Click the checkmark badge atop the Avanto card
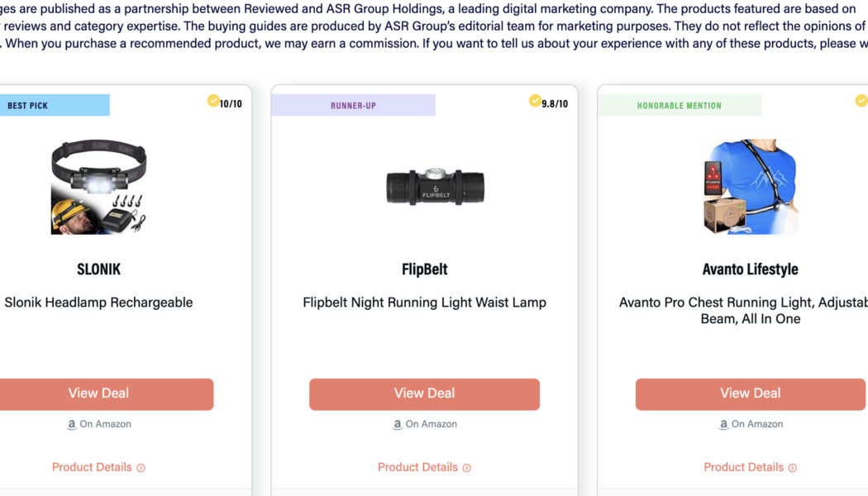This screenshot has width=868, height=496. (861, 100)
